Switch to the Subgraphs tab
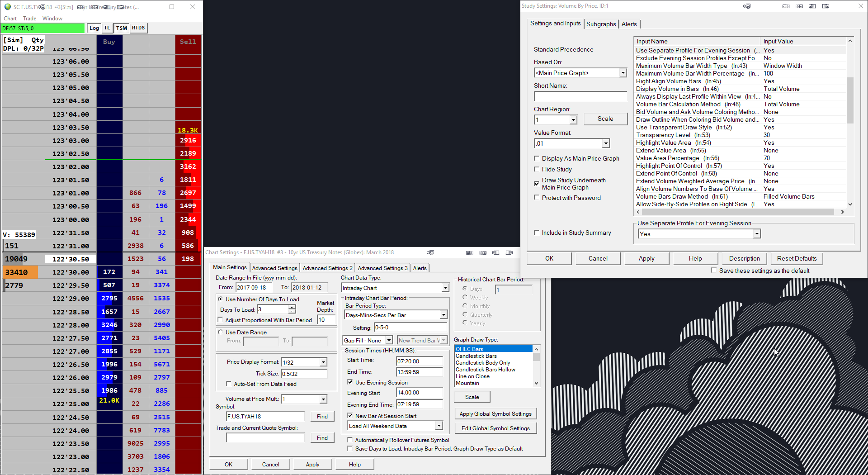This screenshot has height=475, width=868. tap(601, 24)
